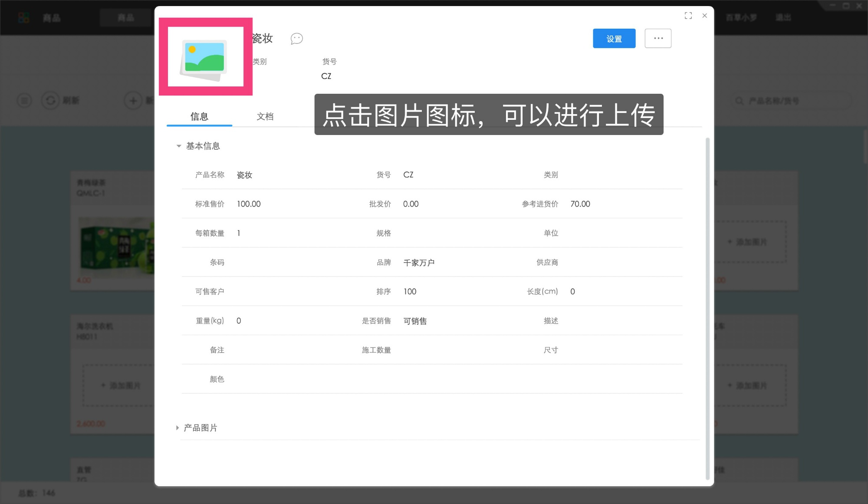
Task: Click 添加图片 for the 海尔洗衣机 product
Action: click(122, 385)
